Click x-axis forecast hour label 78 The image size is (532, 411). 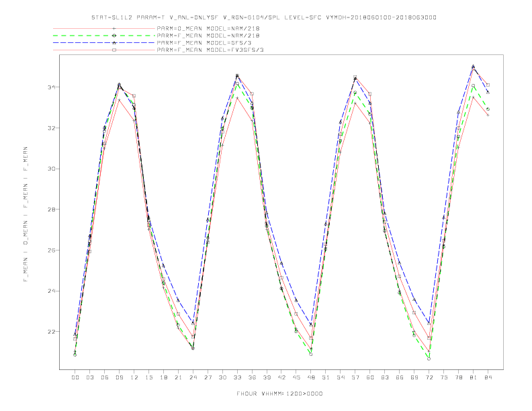(x=459, y=377)
